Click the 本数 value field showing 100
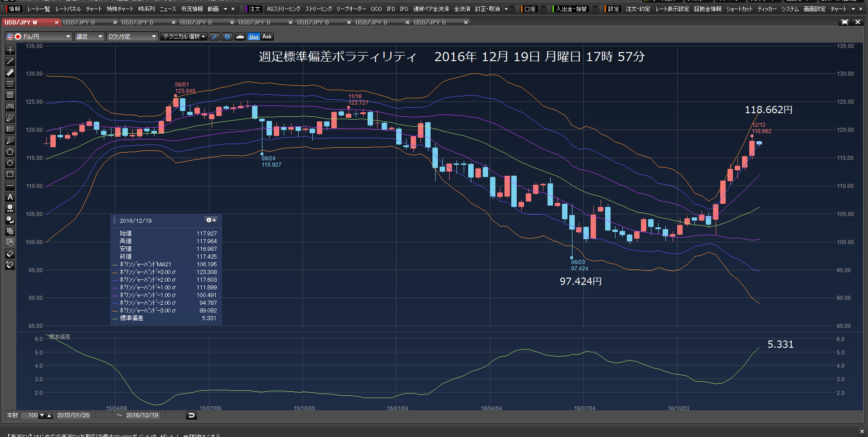This screenshot has width=868, height=437. tap(30, 415)
